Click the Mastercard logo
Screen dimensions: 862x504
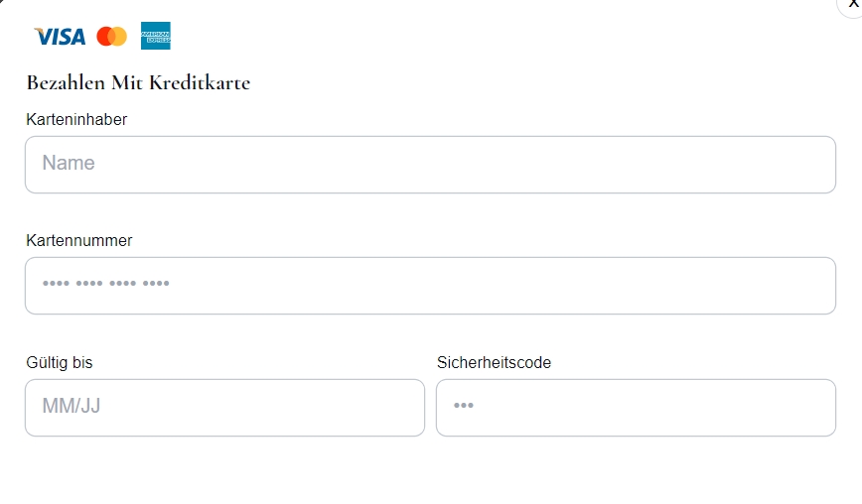point(111,37)
